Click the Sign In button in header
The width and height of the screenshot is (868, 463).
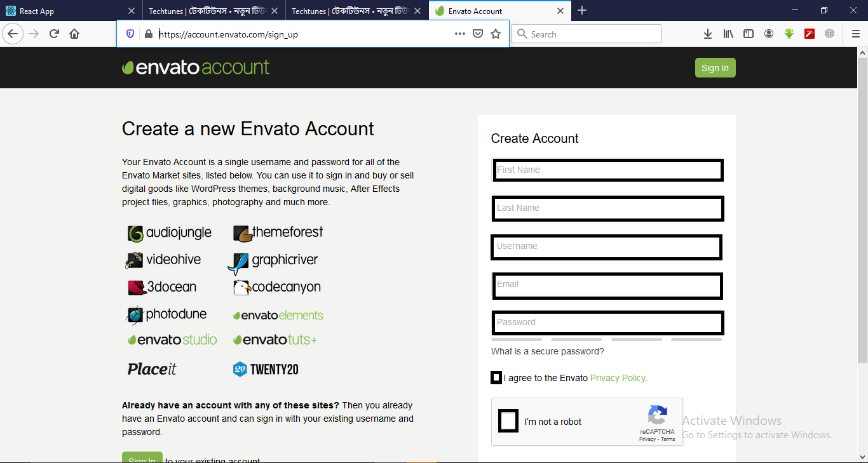[715, 68]
